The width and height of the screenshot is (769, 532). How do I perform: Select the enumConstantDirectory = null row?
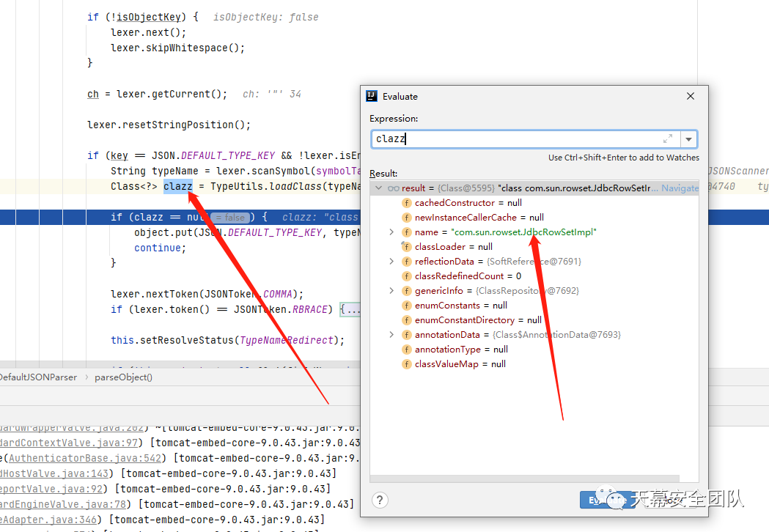pos(534,320)
